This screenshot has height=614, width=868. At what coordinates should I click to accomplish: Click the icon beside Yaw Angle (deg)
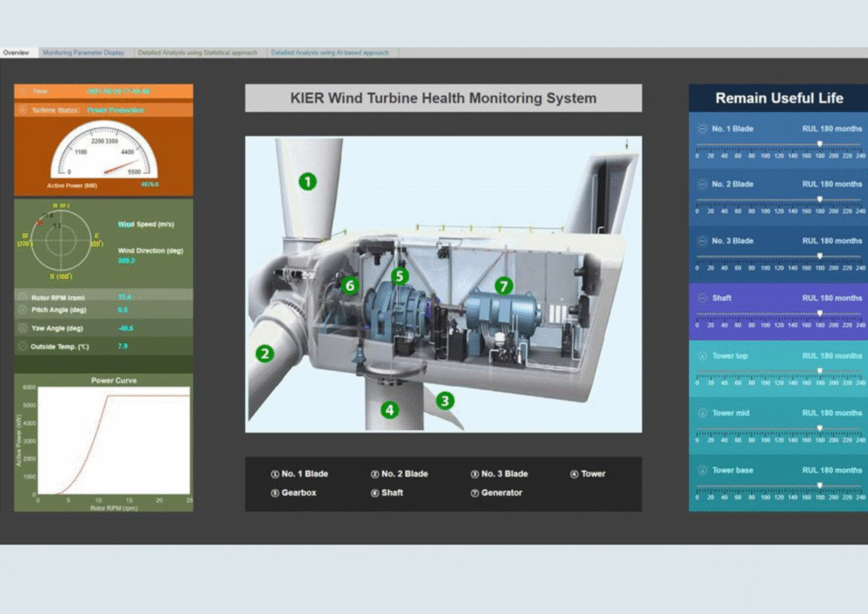(23, 327)
